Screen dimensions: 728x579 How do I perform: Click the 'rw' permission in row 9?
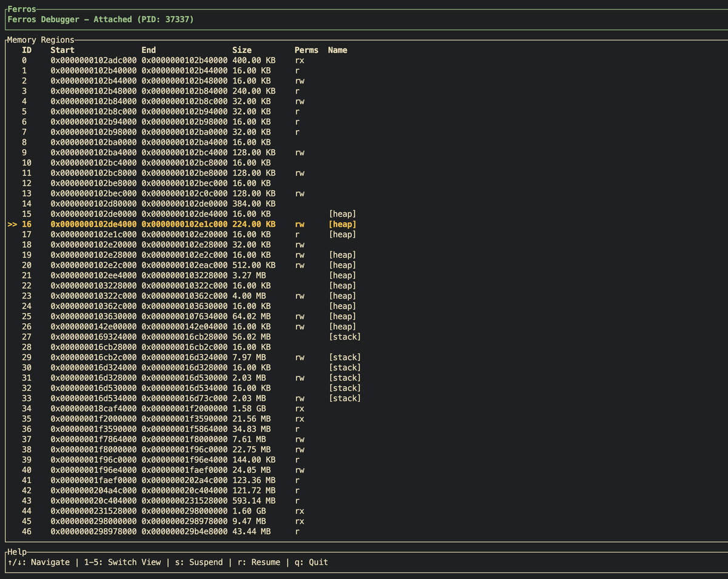300,153
